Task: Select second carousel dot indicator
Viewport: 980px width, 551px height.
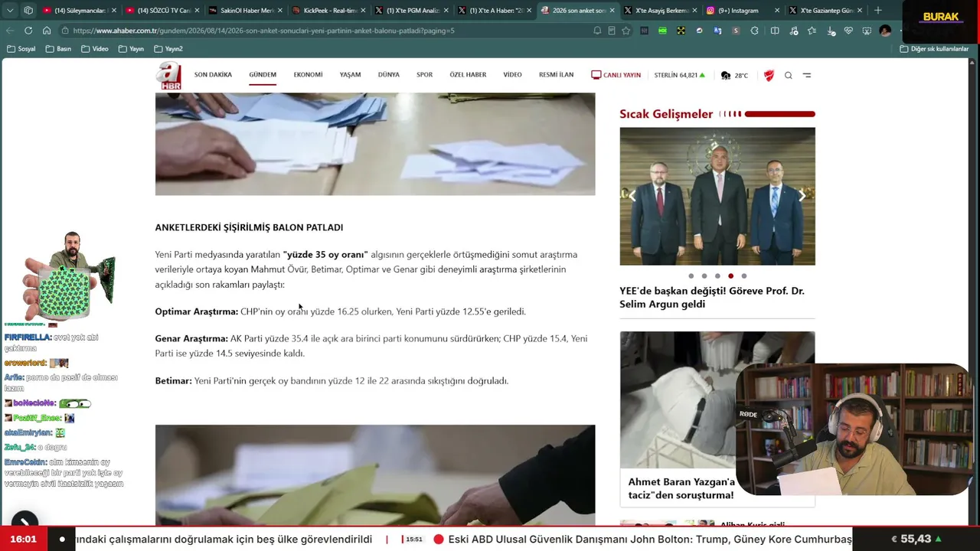Action: [704, 276]
